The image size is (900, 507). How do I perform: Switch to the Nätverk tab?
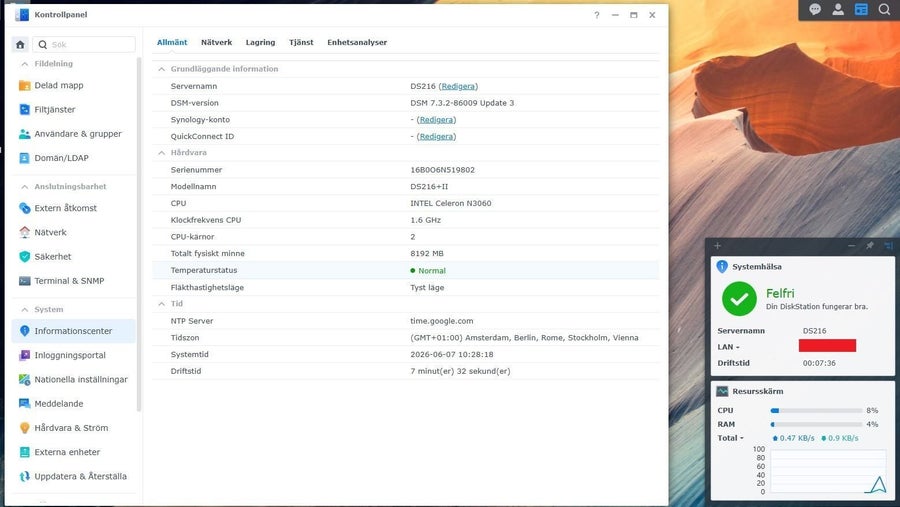(216, 42)
